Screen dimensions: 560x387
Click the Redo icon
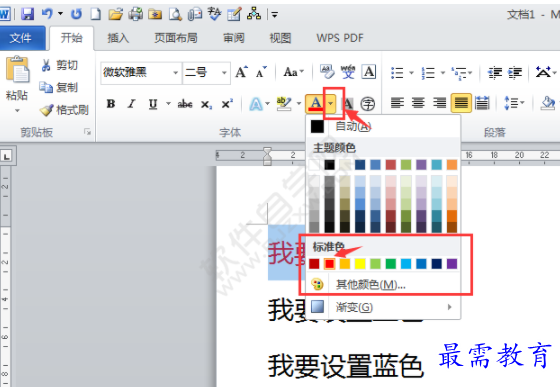tap(76, 14)
